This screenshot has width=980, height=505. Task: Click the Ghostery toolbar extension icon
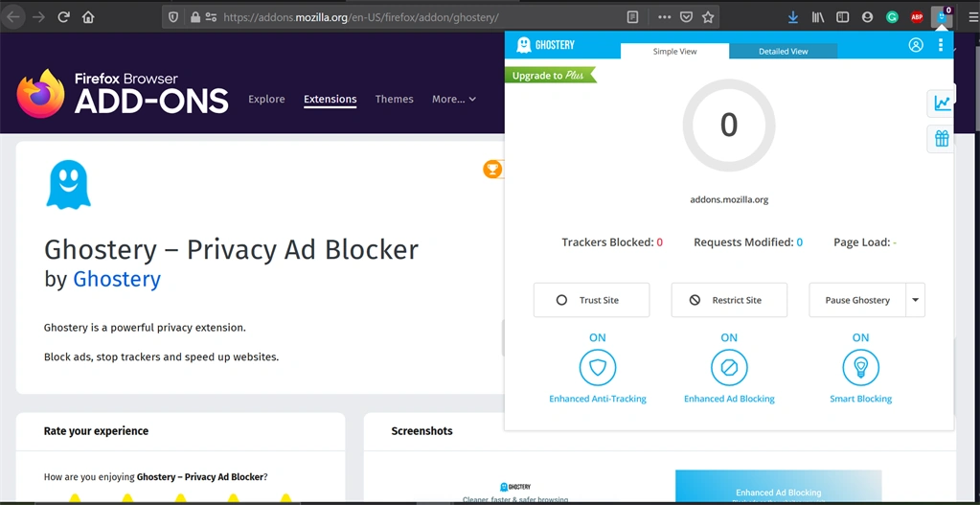tap(942, 17)
